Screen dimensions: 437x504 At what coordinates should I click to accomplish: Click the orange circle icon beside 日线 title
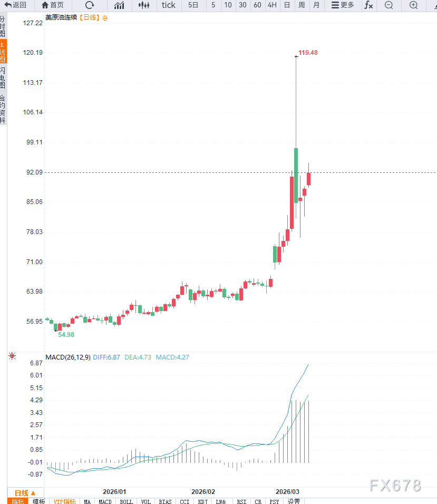tap(105, 18)
